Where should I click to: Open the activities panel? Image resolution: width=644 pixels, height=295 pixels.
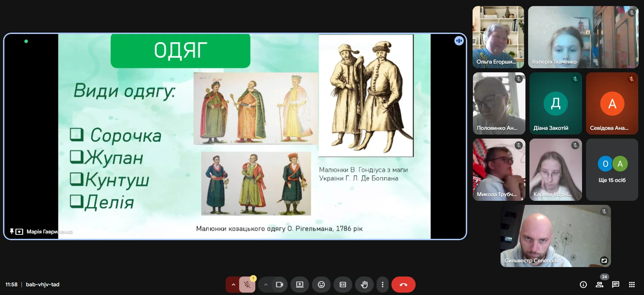(x=632, y=285)
